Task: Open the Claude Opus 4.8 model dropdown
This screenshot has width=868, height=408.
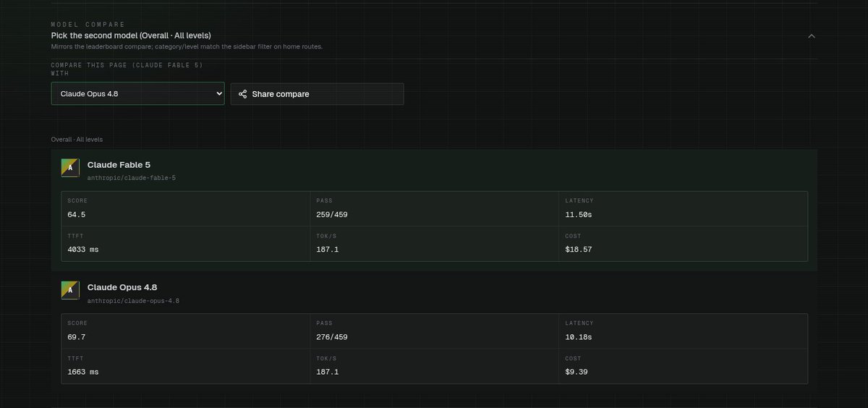Action: pos(137,93)
